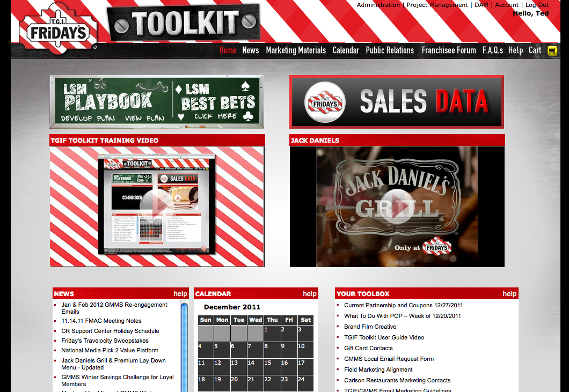The width and height of the screenshot is (569, 392).
Task: Go to the Public Relations menu
Action: coord(390,50)
